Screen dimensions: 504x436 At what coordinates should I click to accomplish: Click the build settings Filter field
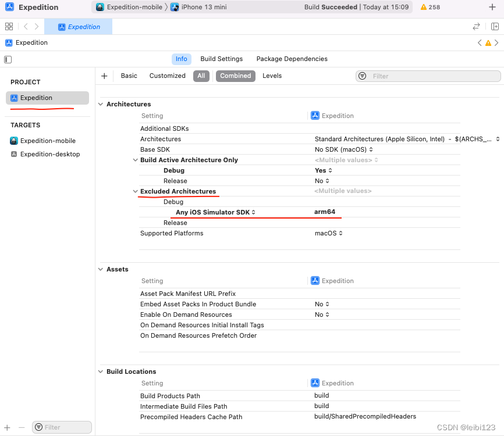point(428,76)
